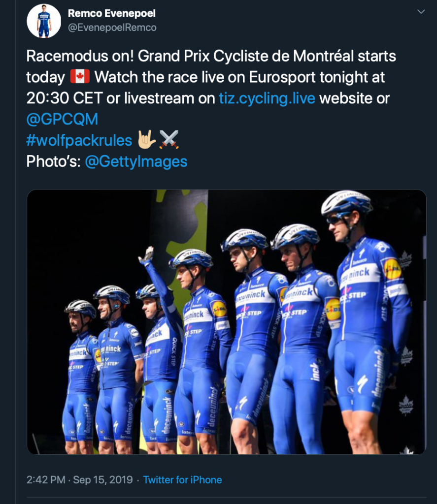437x504 pixels.
Task: Click the yellow Lidl logo on tallest rider
Action: point(392,269)
